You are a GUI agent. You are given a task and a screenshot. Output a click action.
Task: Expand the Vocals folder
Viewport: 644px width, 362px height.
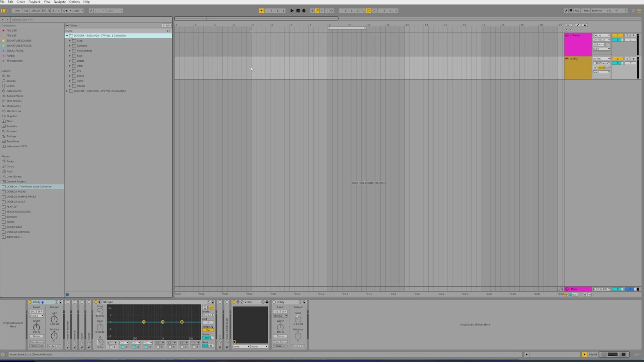(70, 86)
